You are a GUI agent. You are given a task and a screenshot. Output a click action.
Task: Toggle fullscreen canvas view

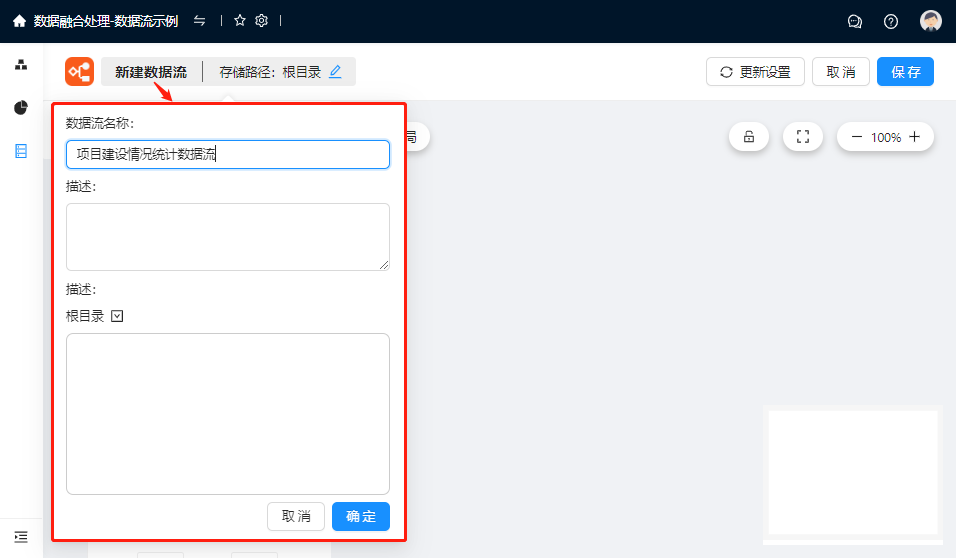click(802, 137)
